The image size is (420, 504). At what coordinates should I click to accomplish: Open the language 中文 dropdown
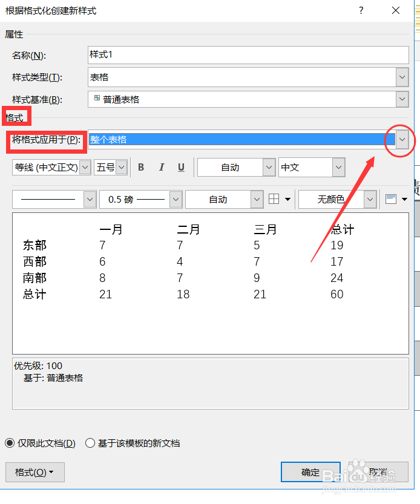click(338, 168)
